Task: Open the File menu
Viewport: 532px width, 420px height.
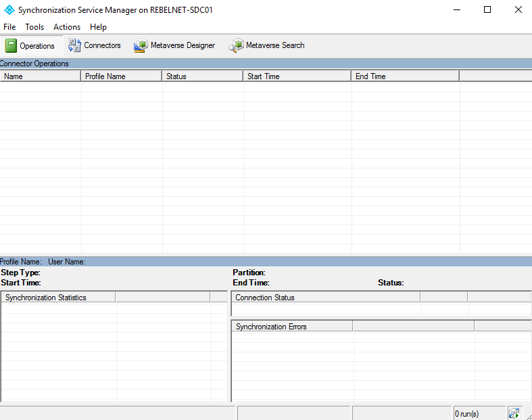Action: coord(9,27)
